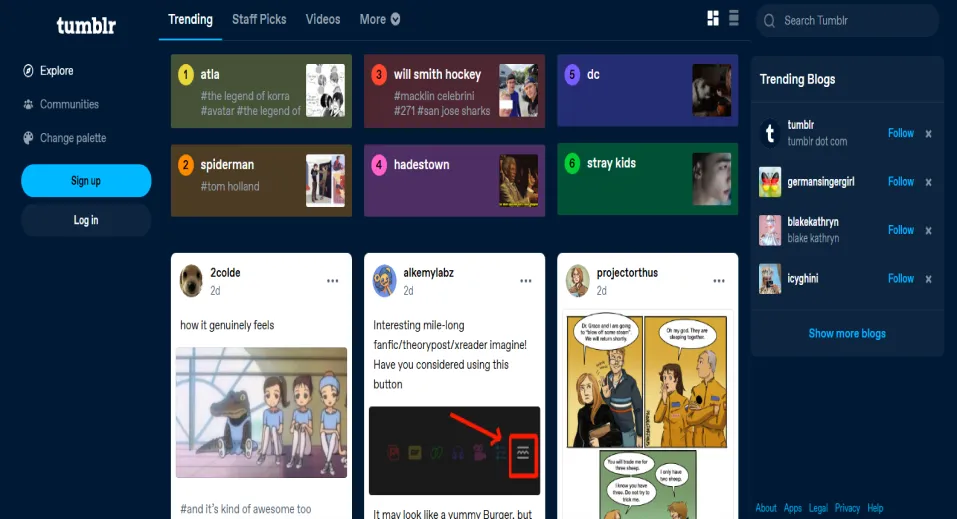This screenshot has height=519, width=957.
Task: Click the Sign up button
Action: pyautogui.click(x=86, y=181)
